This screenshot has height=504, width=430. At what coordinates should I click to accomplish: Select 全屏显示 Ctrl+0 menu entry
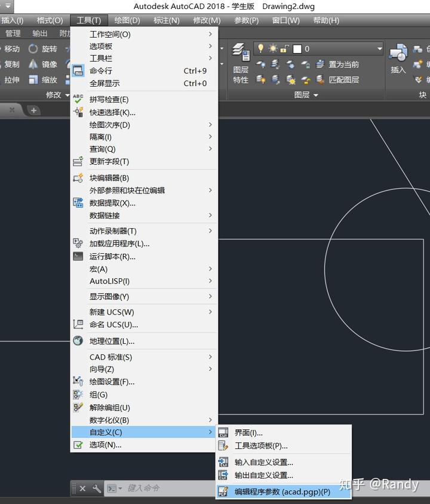[144, 84]
